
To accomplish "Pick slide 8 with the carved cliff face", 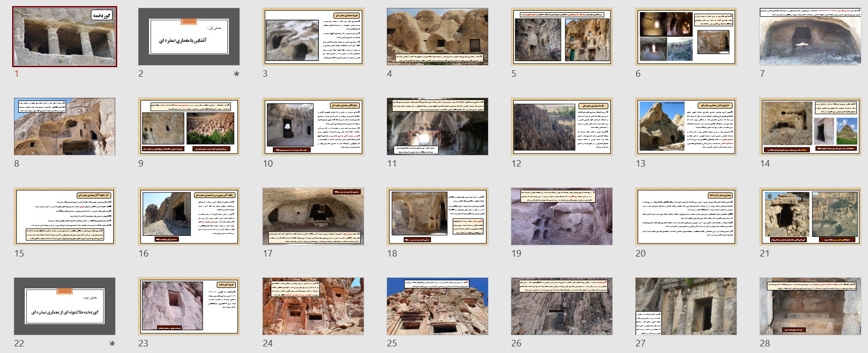I will pyautogui.click(x=65, y=126).
